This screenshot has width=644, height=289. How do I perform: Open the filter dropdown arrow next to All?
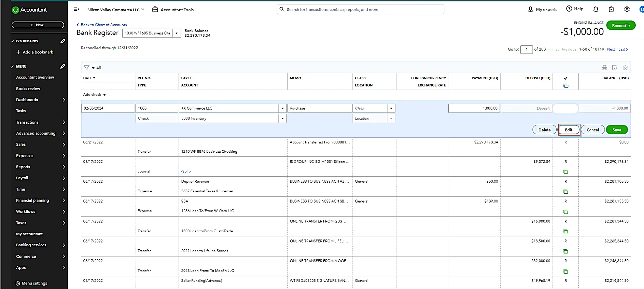click(x=93, y=68)
